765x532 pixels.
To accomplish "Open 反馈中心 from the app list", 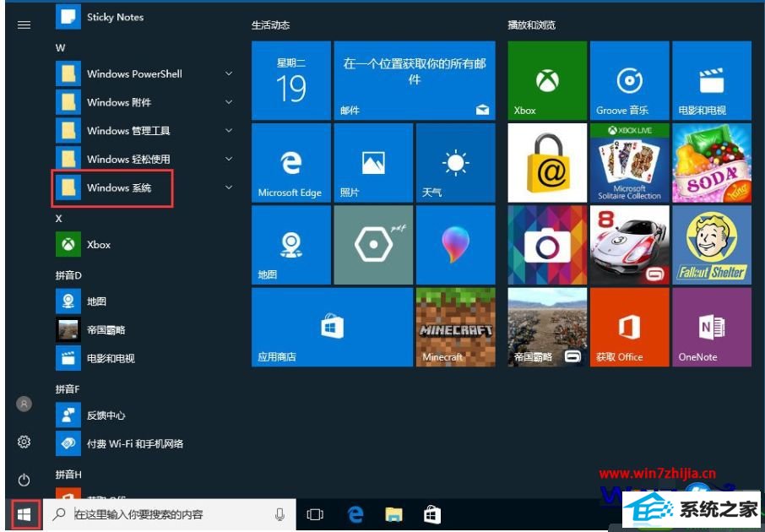I will pyautogui.click(x=146, y=415).
